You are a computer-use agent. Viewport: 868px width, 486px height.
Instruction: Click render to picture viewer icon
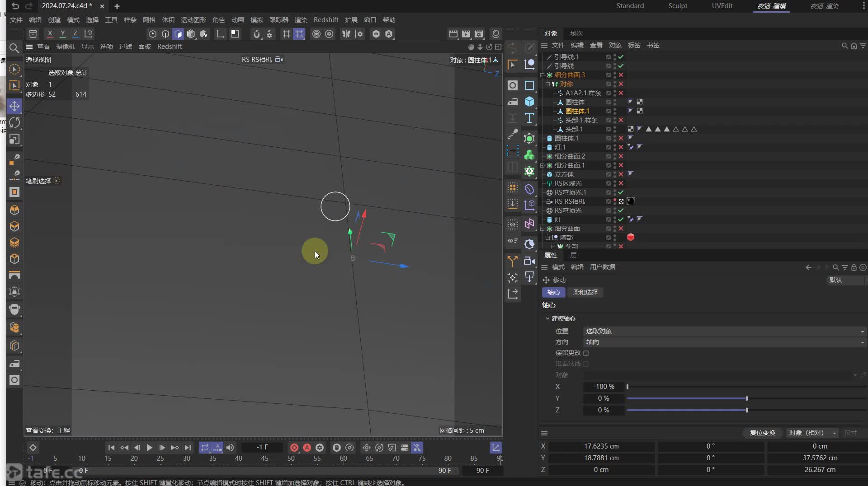(x=466, y=34)
